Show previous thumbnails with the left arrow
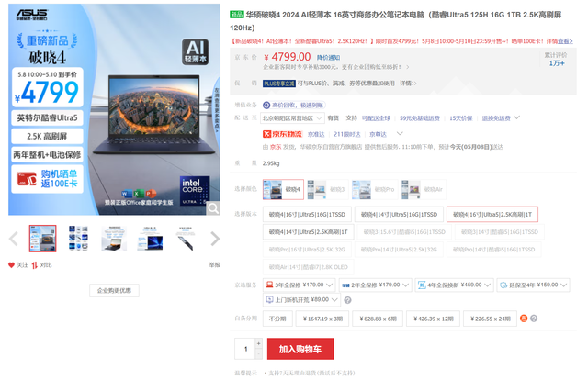Screen dimensions: 588x380 (14, 239)
